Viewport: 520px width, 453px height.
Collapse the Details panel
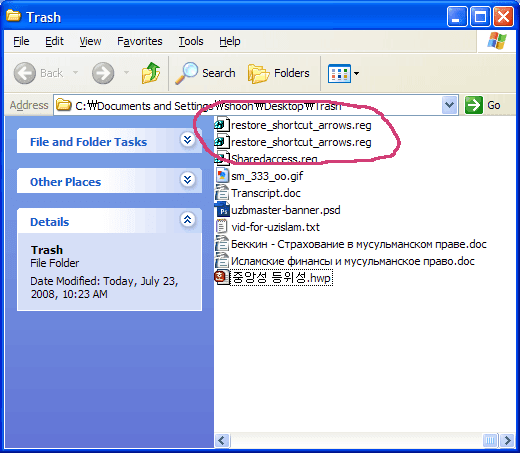point(188,220)
